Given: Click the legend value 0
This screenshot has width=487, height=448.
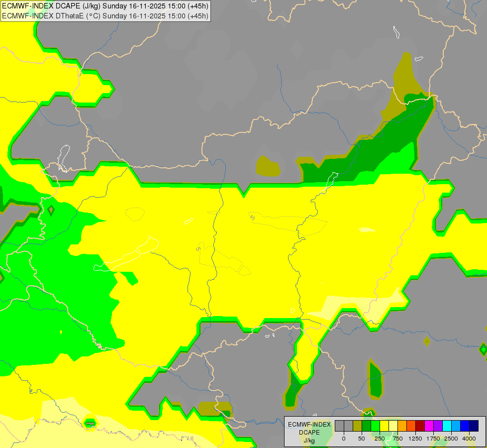Looking at the screenshot, I should pyautogui.click(x=344, y=439).
